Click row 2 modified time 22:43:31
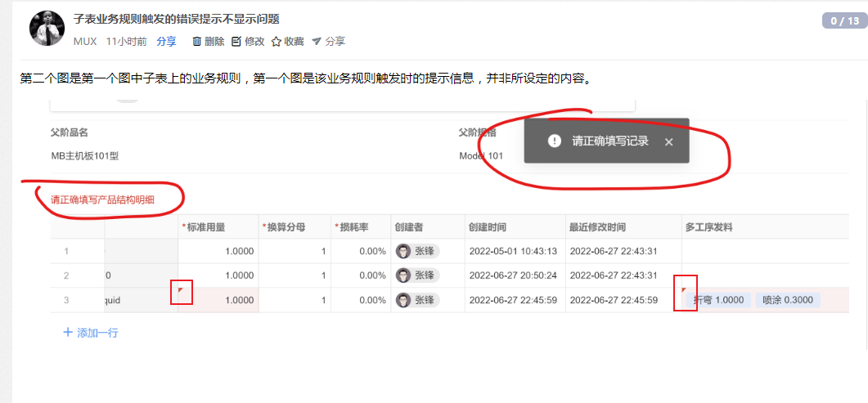 [x=614, y=275]
